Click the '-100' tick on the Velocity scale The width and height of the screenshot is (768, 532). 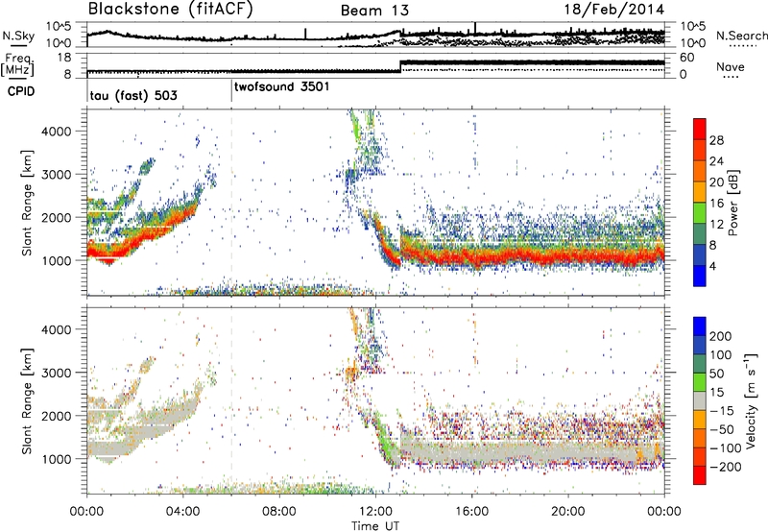[x=726, y=448]
